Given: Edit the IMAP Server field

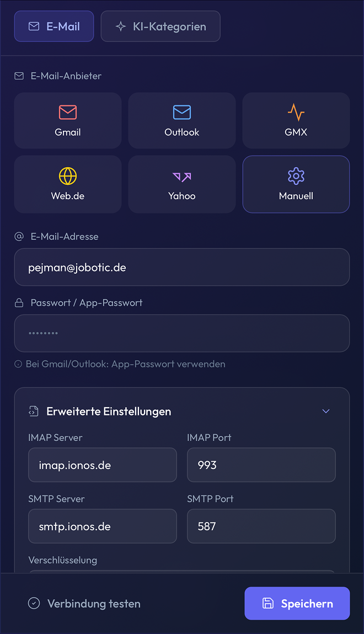Looking at the screenshot, I should click(103, 465).
